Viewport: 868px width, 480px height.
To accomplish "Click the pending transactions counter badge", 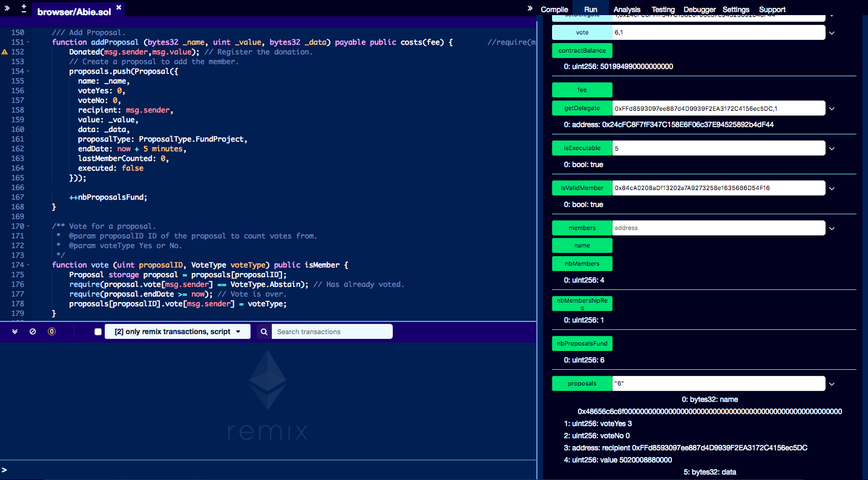I will click(51, 332).
